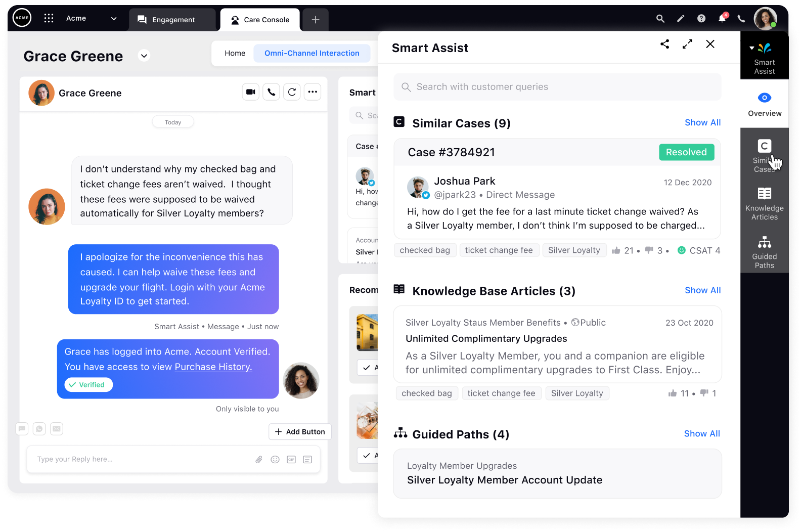Select the email channel icon above reply box

coord(57,429)
